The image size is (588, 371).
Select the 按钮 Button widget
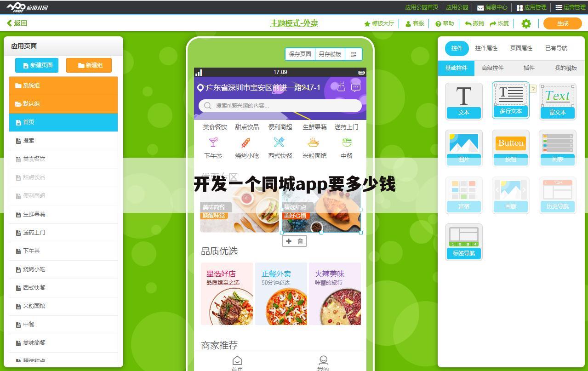tap(511, 148)
